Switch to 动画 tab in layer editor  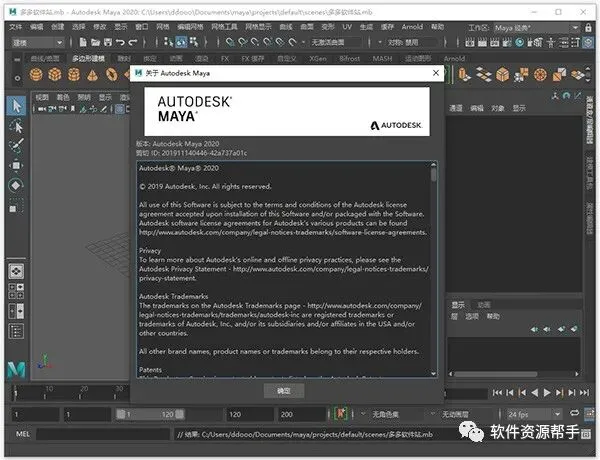pyautogui.click(x=483, y=305)
